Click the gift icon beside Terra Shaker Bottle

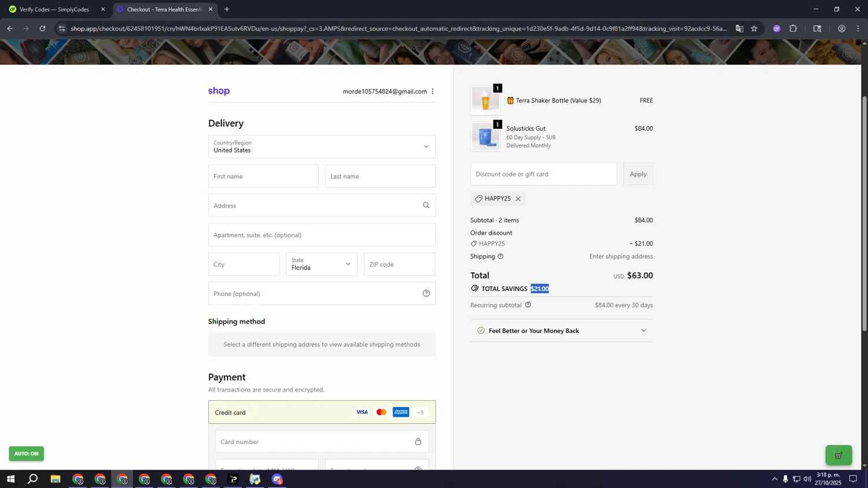tap(510, 101)
